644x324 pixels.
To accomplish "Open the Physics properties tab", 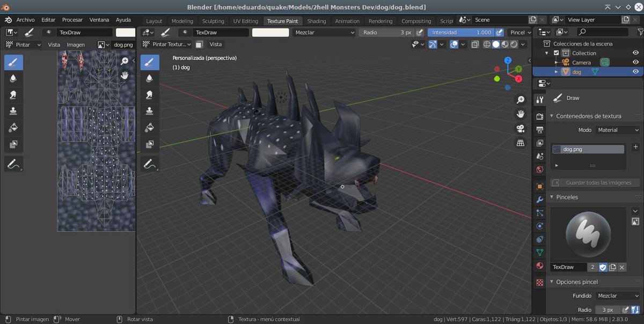I will [539, 226].
